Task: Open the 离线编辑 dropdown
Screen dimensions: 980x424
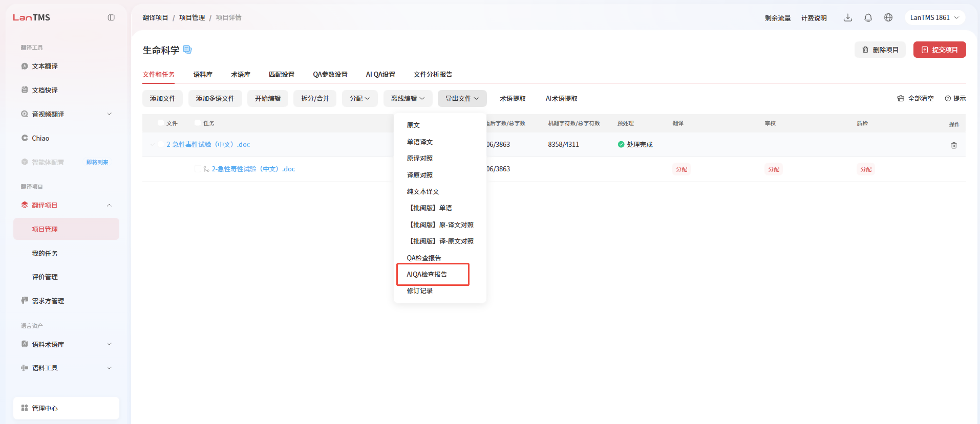Action: pos(408,98)
